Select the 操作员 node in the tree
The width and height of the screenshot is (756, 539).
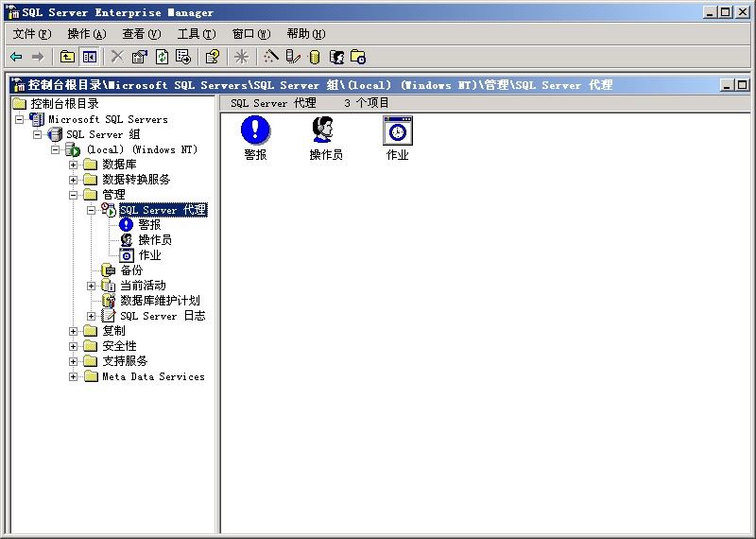coord(155,240)
